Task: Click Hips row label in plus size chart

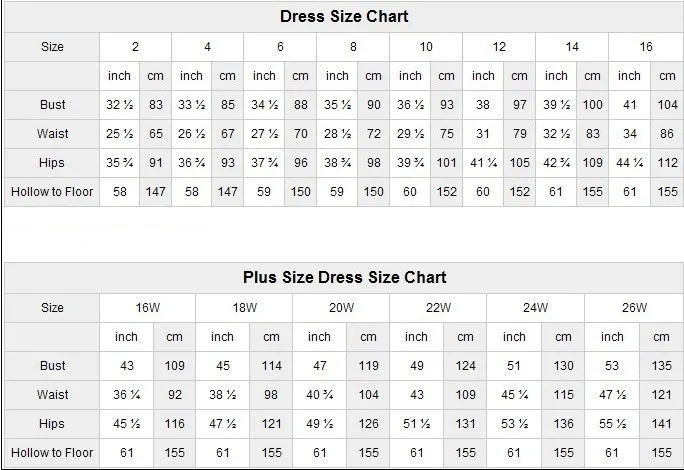Action: pyautogui.click(x=53, y=424)
